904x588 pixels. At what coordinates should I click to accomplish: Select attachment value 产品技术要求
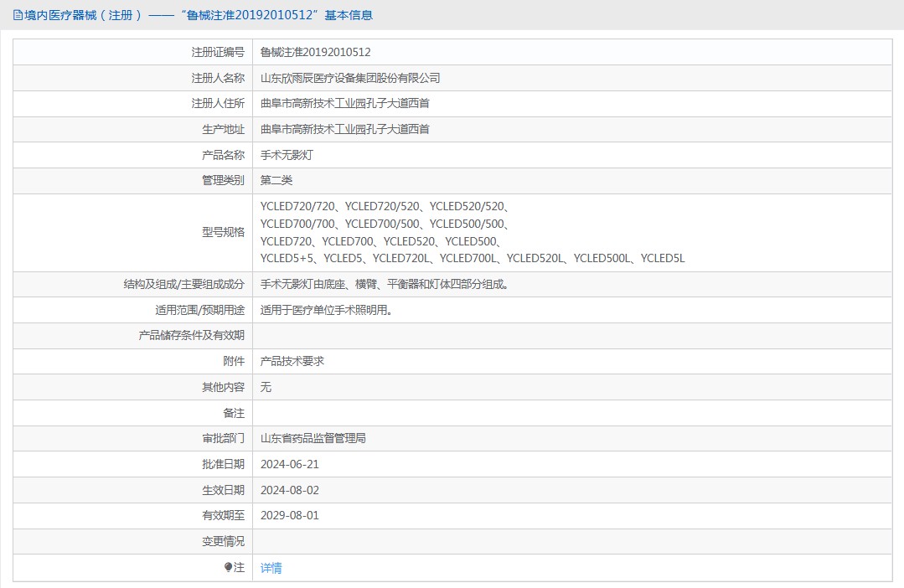[x=292, y=362]
